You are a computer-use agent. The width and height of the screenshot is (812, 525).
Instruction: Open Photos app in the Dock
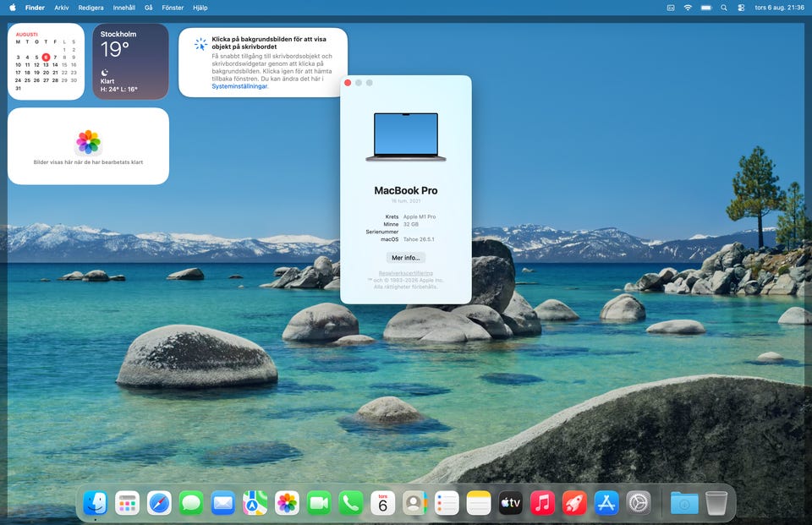[x=287, y=503]
